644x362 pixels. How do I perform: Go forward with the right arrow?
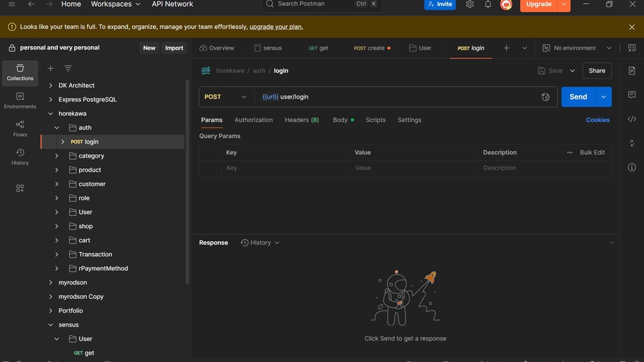tap(49, 4)
